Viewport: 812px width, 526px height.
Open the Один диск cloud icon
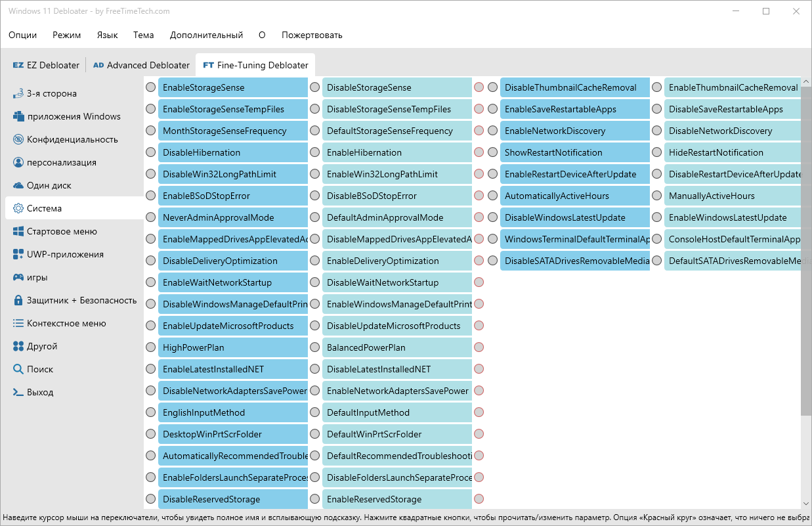(x=18, y=185)
